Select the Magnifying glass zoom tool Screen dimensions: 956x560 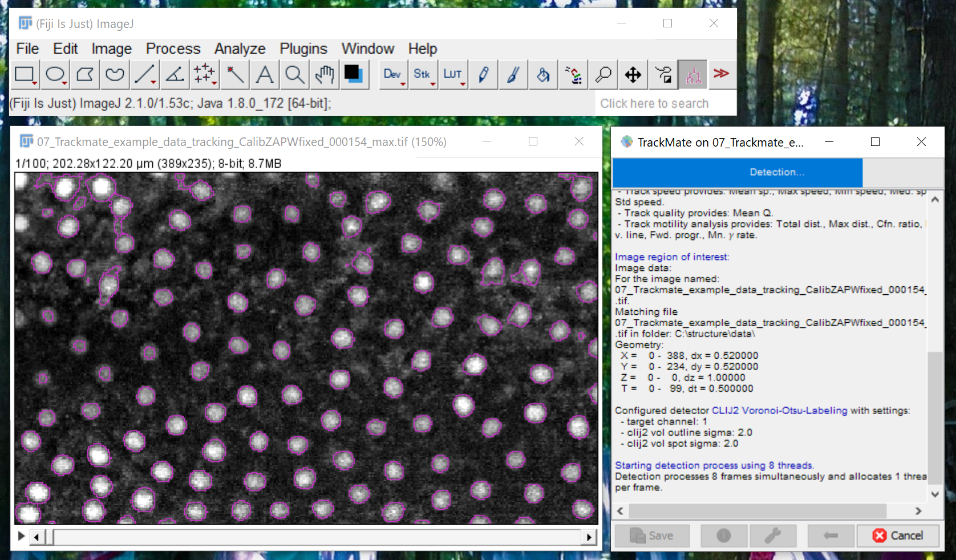294,75
